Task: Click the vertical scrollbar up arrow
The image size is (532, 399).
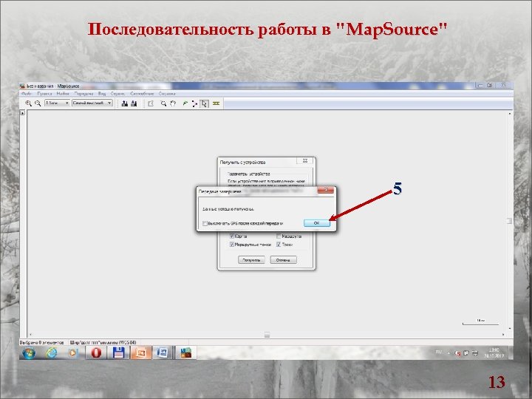Action: 510,114
